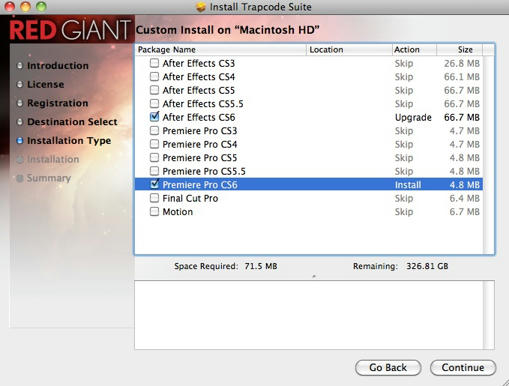This screenshot has height=386, width=509.
Task: Click the Action column header
Action: coord(414,50)
